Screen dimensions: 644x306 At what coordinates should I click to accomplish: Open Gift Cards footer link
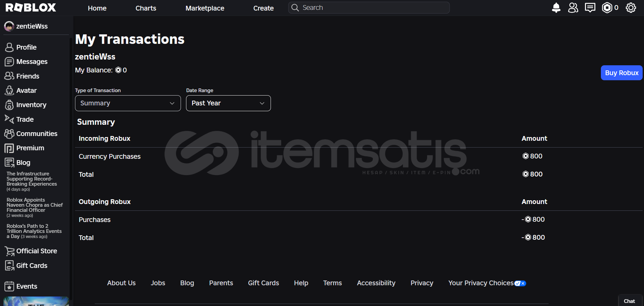point(263,283)
